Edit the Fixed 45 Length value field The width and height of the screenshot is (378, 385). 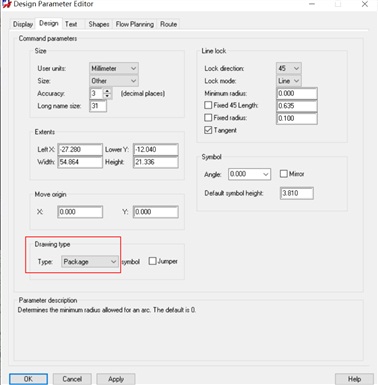click(x=297, y=106)
